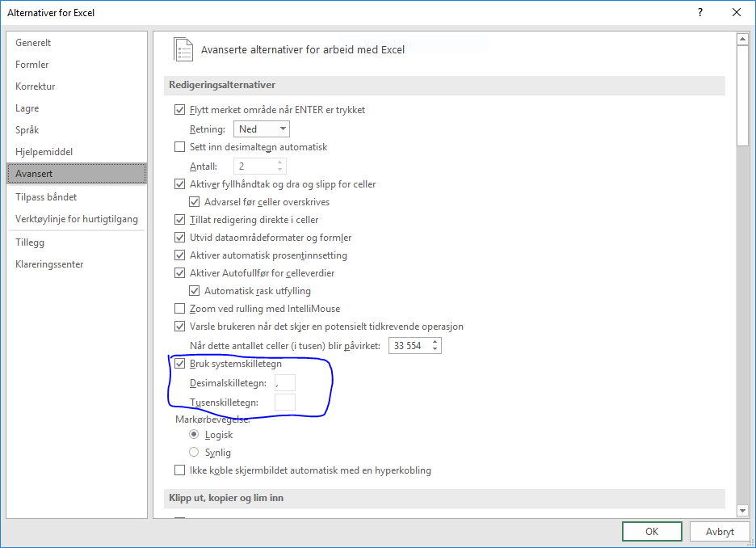Enable Zoom ved rulling med IntelliMouse
This screenshot has height=548, width=756.
pyautogui.click(x=179, y=308)
